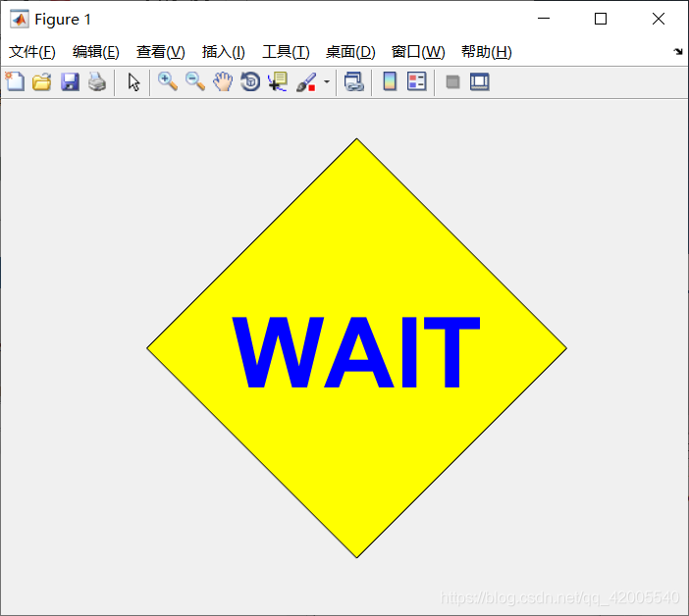Close the Figure 1 window
Viewport: 689px width, 616px height.
(659, 19)
